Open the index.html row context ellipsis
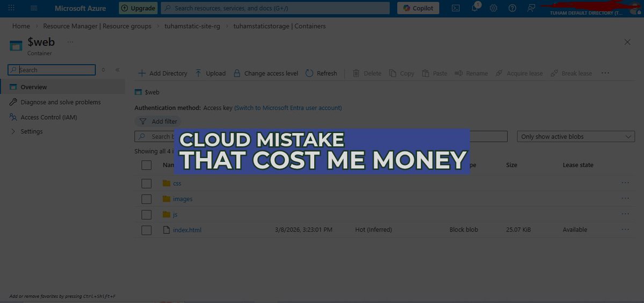 [x=625, y=229]
